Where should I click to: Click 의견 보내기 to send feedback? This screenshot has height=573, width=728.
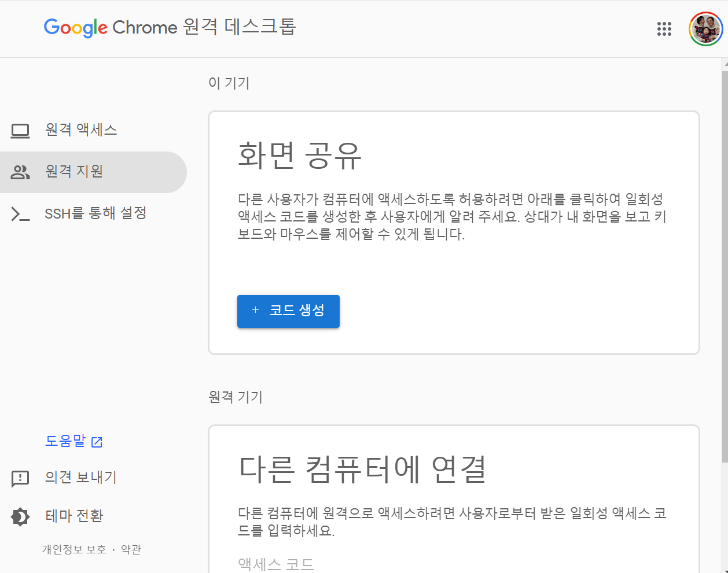(81, 478)
